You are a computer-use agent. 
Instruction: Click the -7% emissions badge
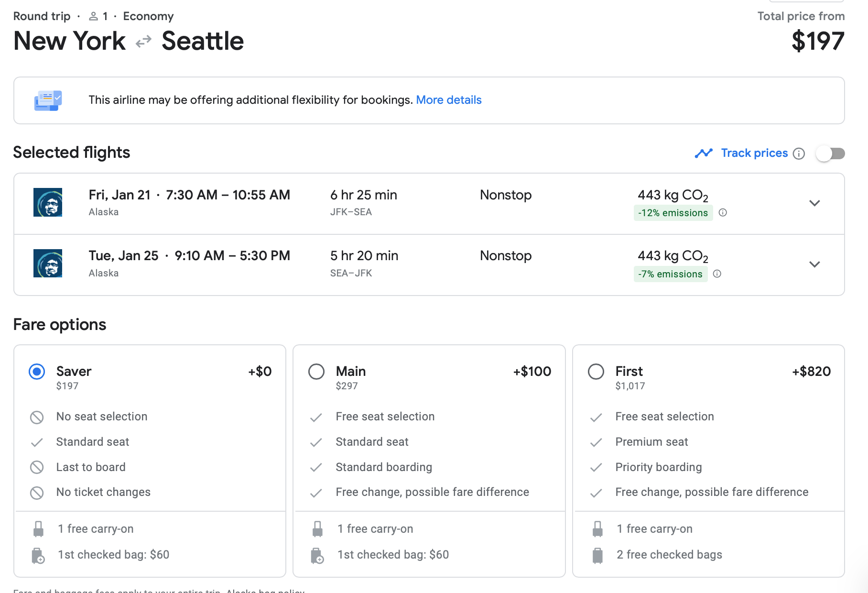click(x=670, y=274)
